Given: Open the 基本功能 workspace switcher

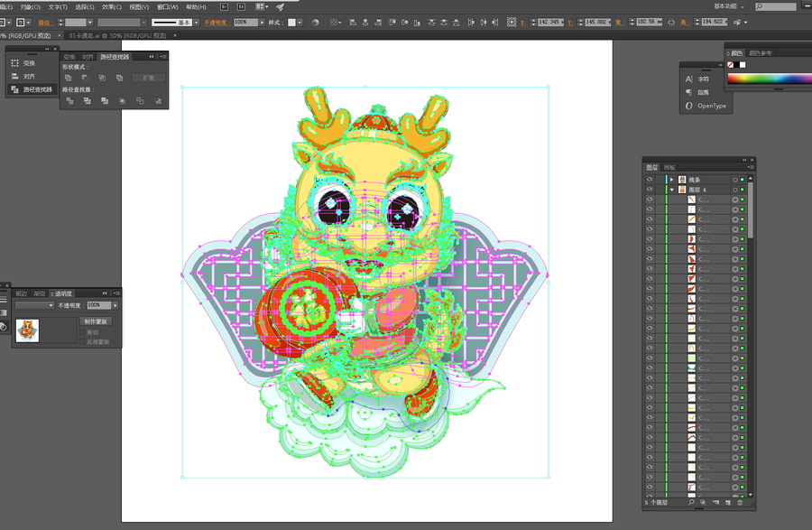Looking at the screenshot, I should pyautogui.click(x=729, y=6).
